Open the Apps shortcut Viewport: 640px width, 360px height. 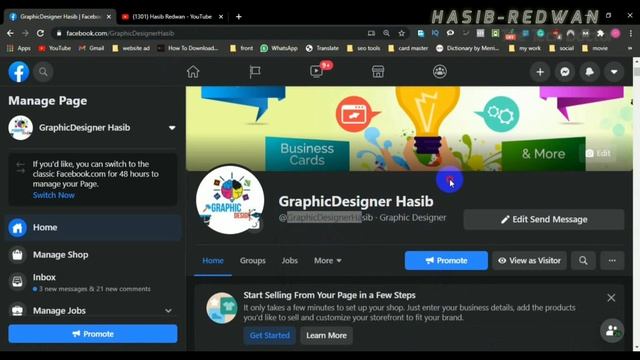click(19, 48)
